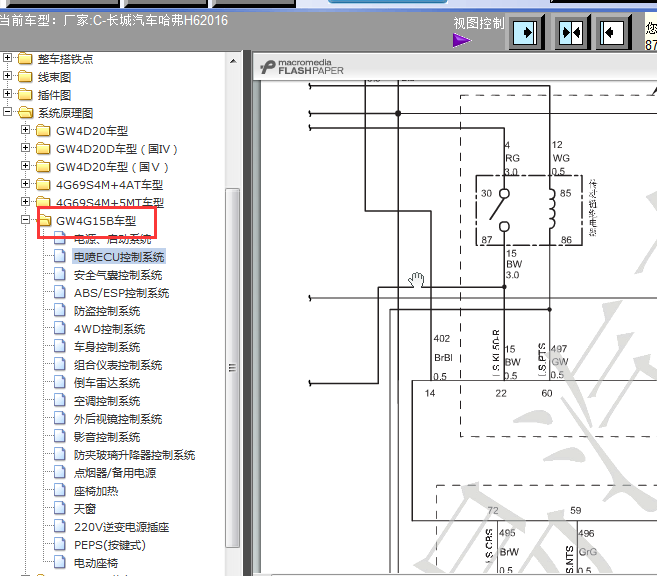Image resolution: width=657 pixels, height=576 pixels.
Task: Select the 整车搭铁点 folder label
Action: pyautogui.click(x=65, y=59)
